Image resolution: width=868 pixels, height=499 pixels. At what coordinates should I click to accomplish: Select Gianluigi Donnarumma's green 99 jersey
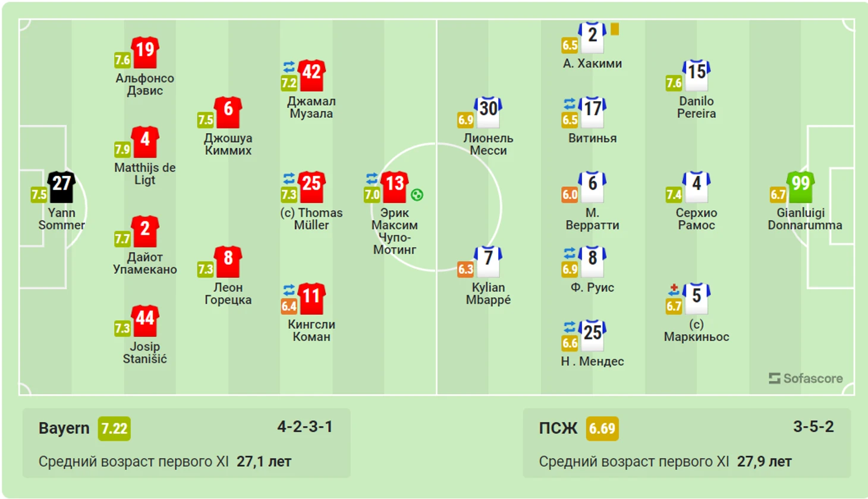click(801, 187)
